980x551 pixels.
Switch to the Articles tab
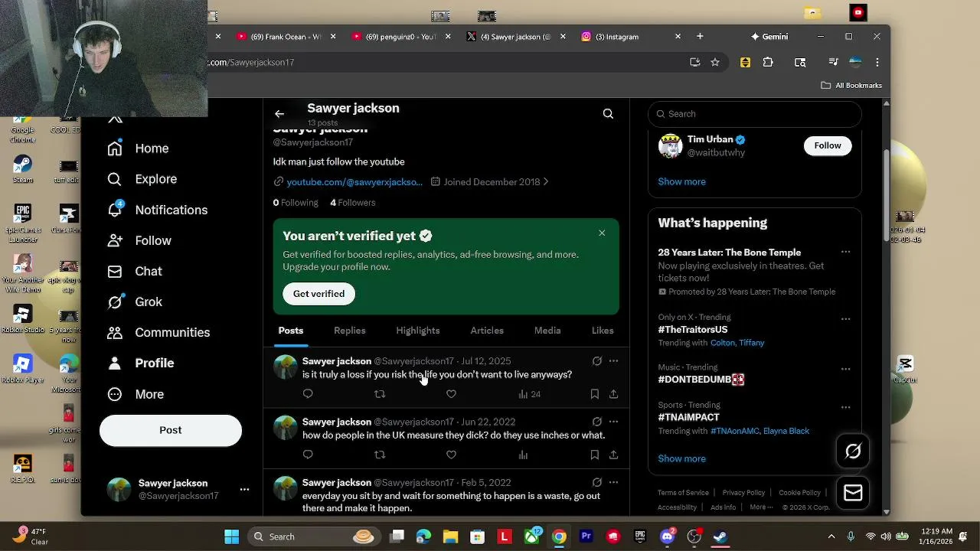[x=487, y=331]
